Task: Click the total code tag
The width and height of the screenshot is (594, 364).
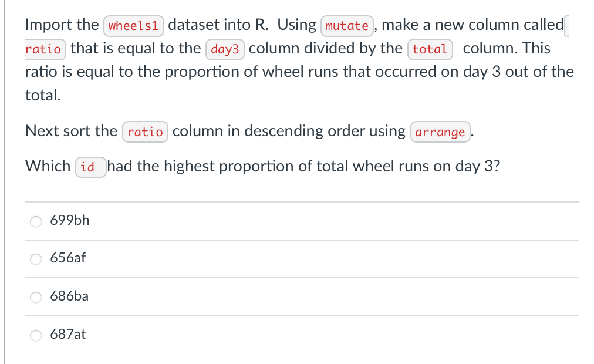Action: click(x=430, y=49)
